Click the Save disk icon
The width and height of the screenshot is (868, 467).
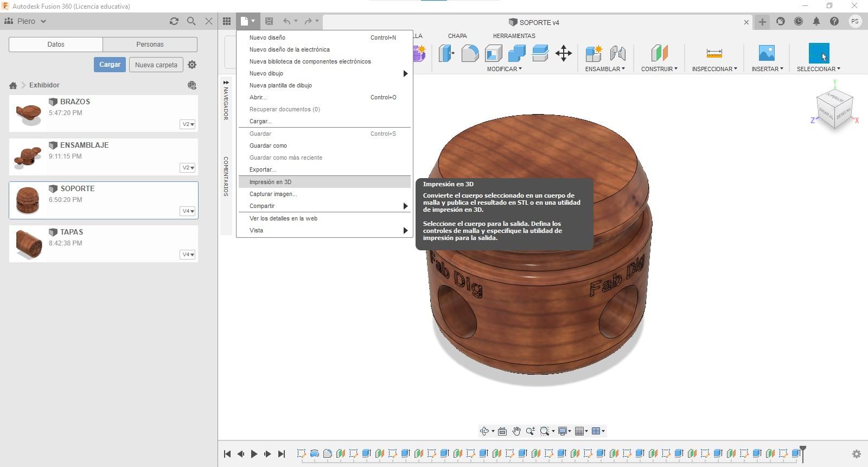269,21
